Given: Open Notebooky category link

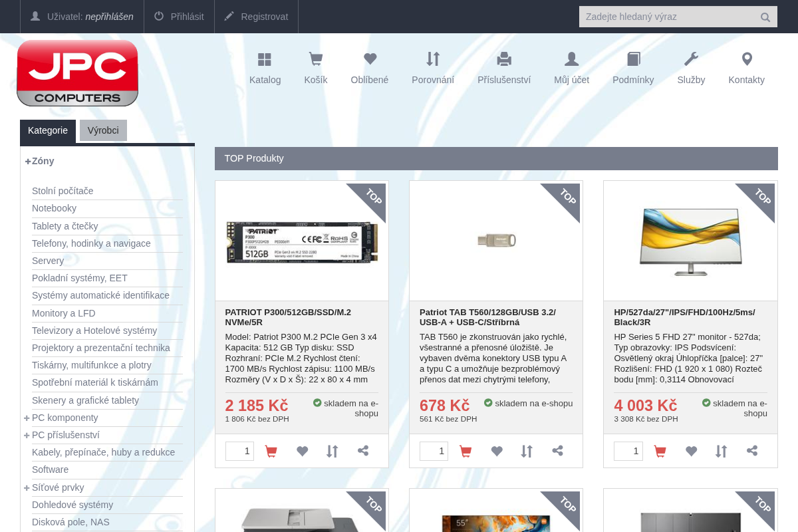Looking at the screenshot, I should [54, 208].
